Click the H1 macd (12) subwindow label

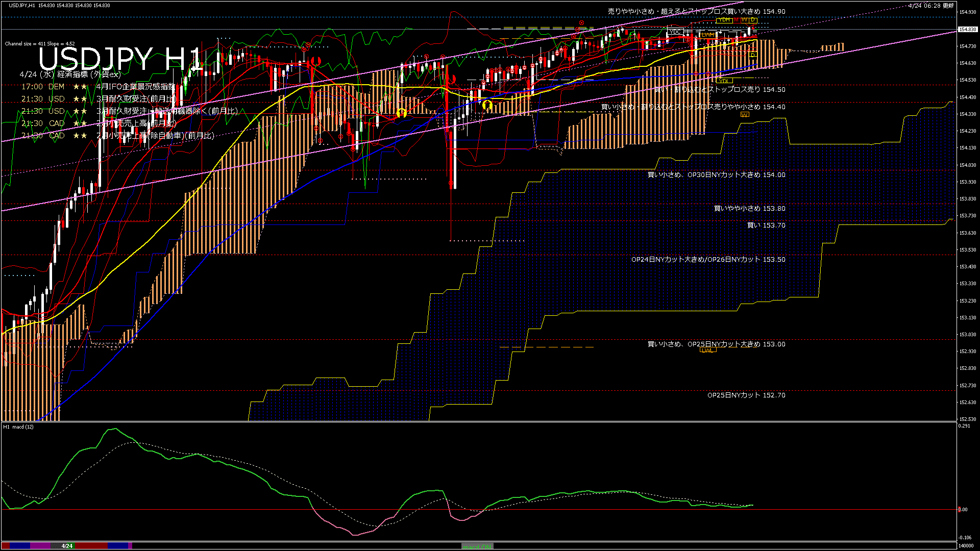coord(18,427)
